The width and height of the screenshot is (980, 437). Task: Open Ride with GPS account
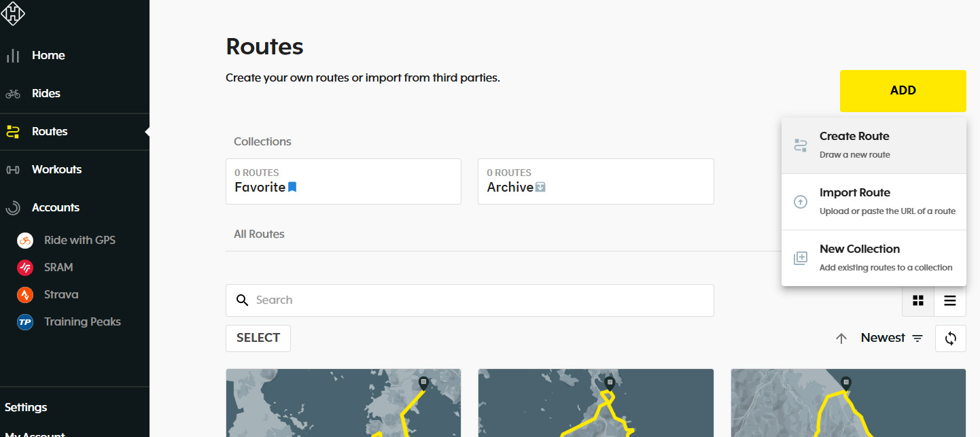click(x=80, y=240)
